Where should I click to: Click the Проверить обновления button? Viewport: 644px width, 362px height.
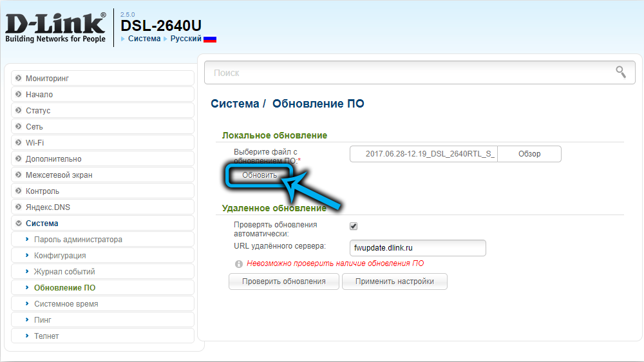click(x=284, y=281)
